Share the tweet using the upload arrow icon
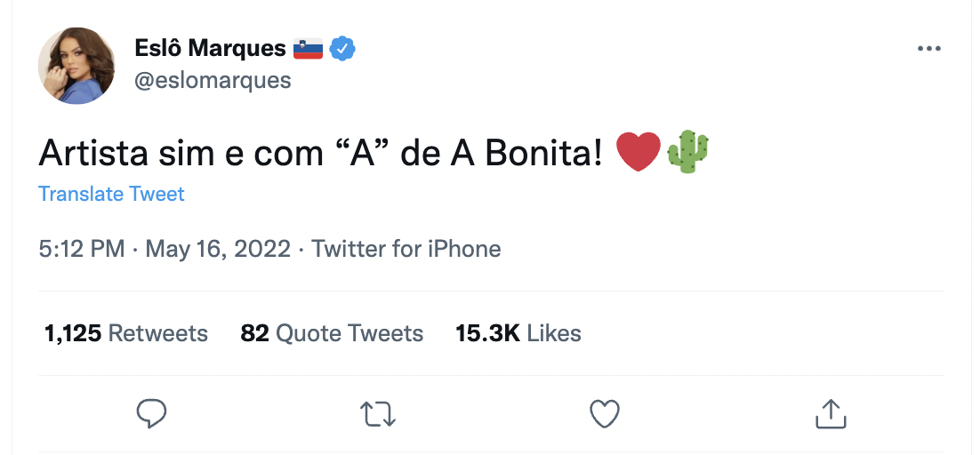 click(830, 413)
